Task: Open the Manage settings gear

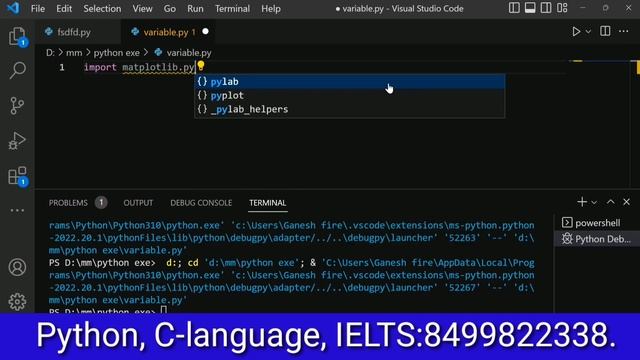Action: [17, 302]
